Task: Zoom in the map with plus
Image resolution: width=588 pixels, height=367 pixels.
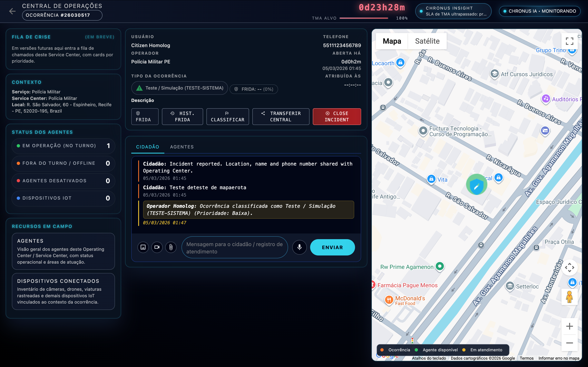Action: click(x=569, y=326)
